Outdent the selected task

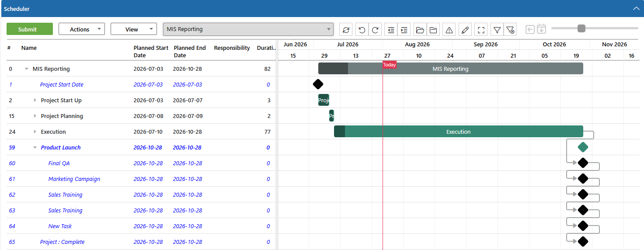(x=391, y=30)
